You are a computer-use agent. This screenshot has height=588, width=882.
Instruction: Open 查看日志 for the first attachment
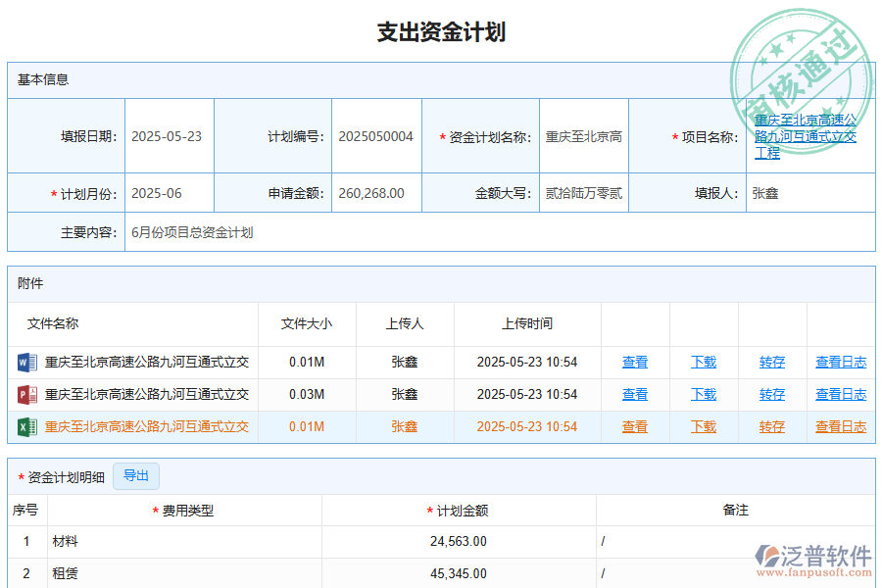coord(841,362)
